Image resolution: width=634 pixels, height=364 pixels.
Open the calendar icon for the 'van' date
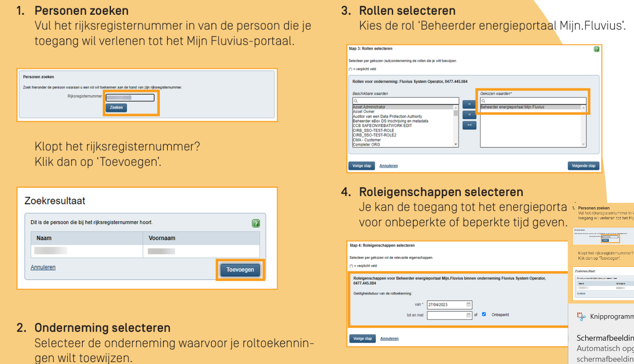point(469,304)
